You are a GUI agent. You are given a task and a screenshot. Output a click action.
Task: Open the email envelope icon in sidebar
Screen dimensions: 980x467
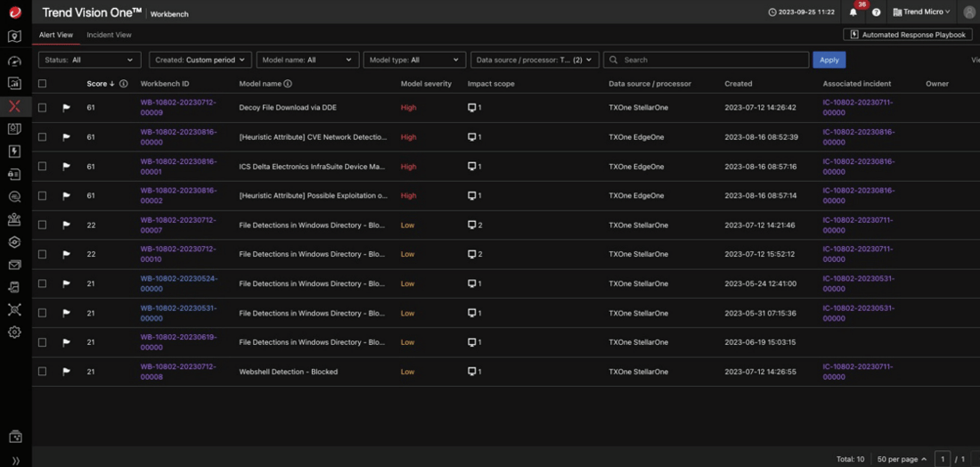[x=14, y=265]
